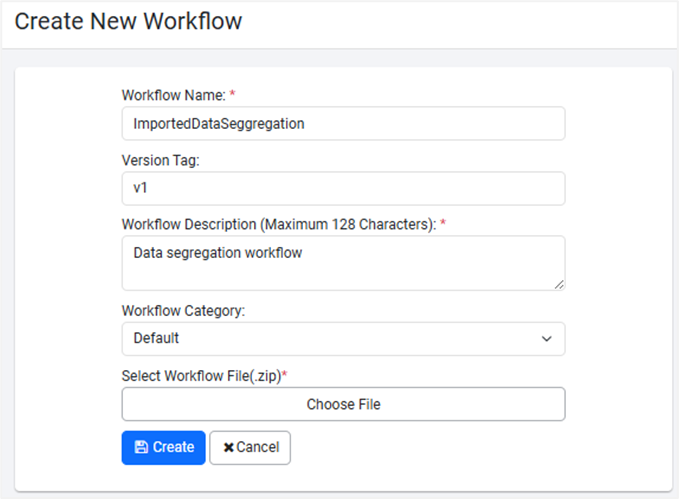This screenshot has height=499, width=679.
Task: Click the Version Tag label
Action: [x=161, y=160]
